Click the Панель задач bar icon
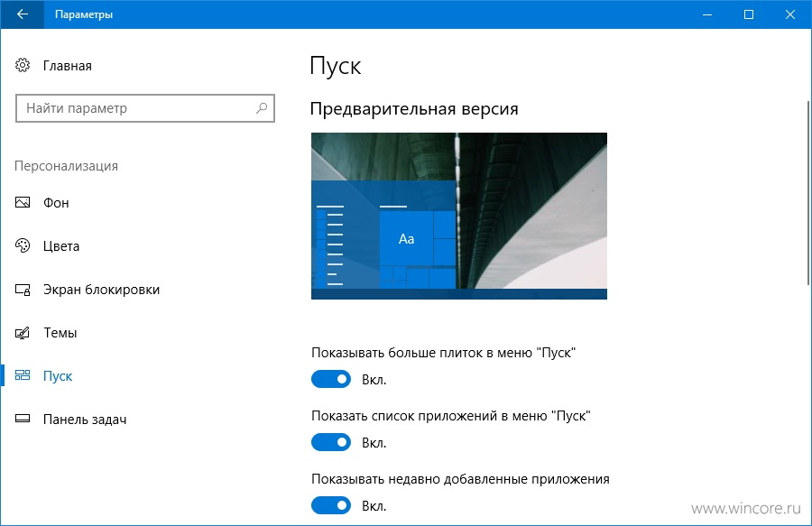 23,419
